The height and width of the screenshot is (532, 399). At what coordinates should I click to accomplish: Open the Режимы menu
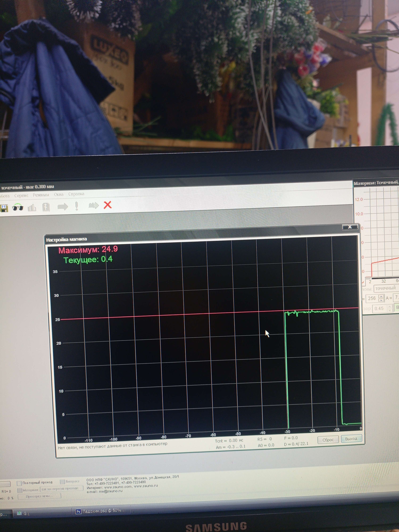coord(41,195)
